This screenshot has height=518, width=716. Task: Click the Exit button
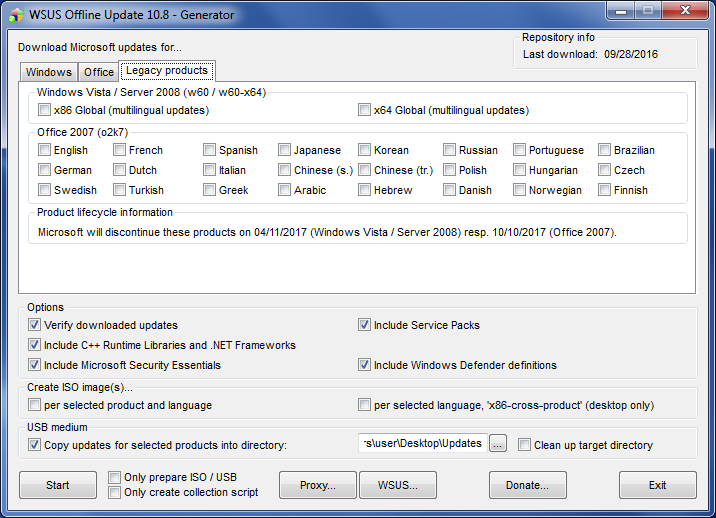(658, 485)
